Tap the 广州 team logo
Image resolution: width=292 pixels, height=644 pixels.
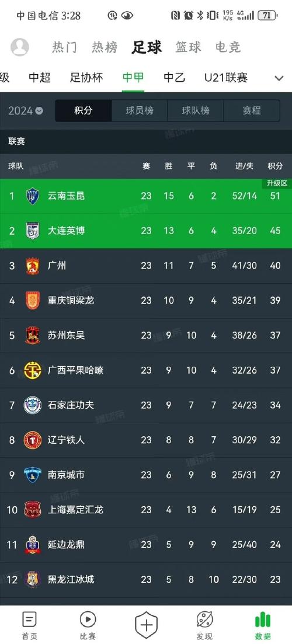[33, 266]
